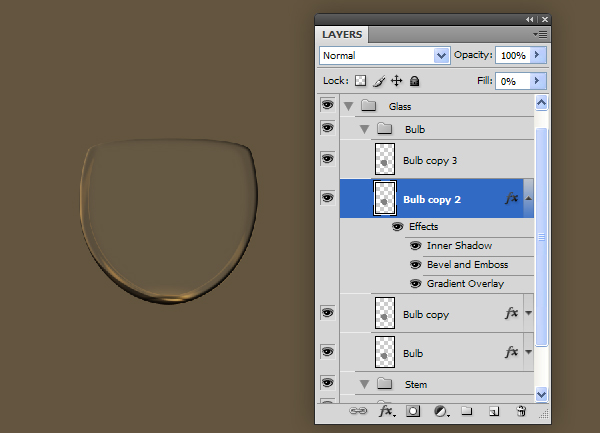Click the fx icon on Bulb layer

[x=512, y=352]
